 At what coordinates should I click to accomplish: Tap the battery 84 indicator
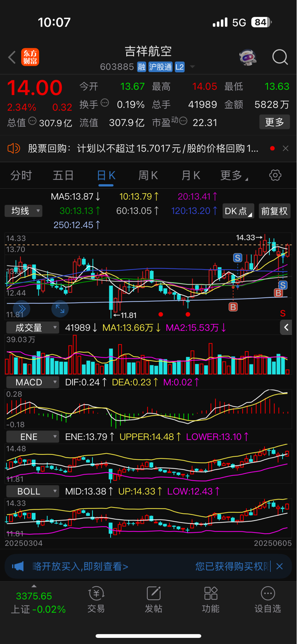tap(261, 22)
